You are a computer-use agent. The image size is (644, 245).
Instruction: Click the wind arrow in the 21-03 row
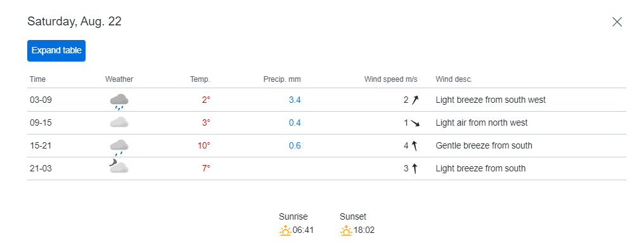click(x=415, y=168)
